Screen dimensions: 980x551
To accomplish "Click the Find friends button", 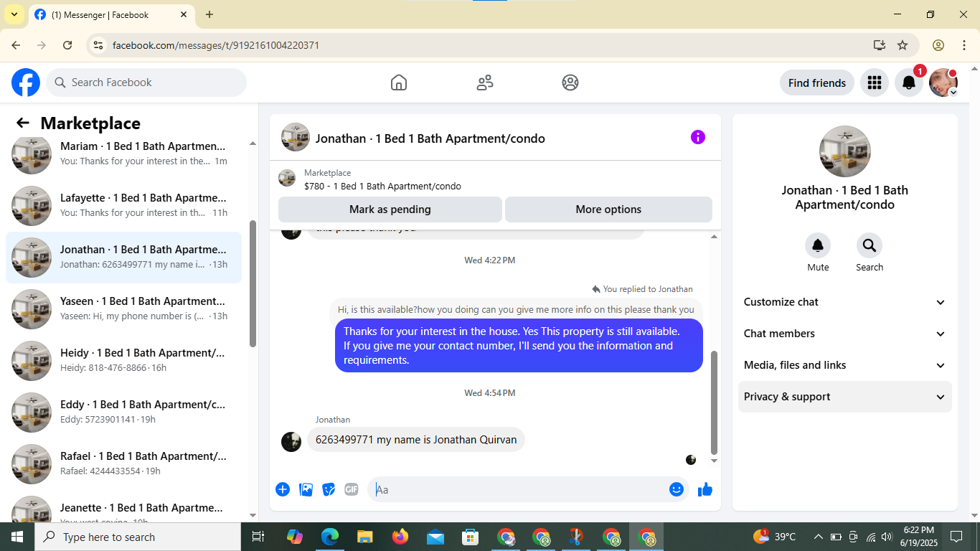I will point(817,83).
